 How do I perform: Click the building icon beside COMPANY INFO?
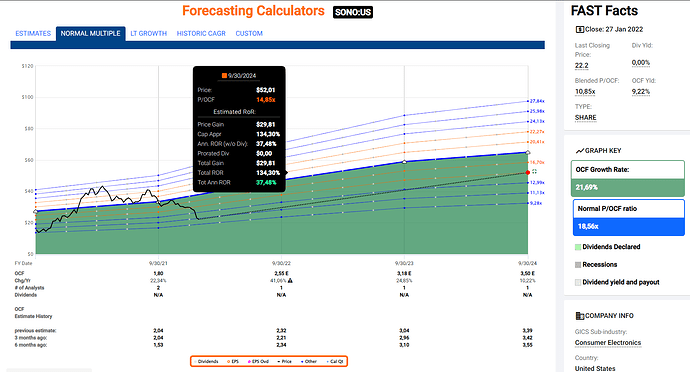coord(580,316)
